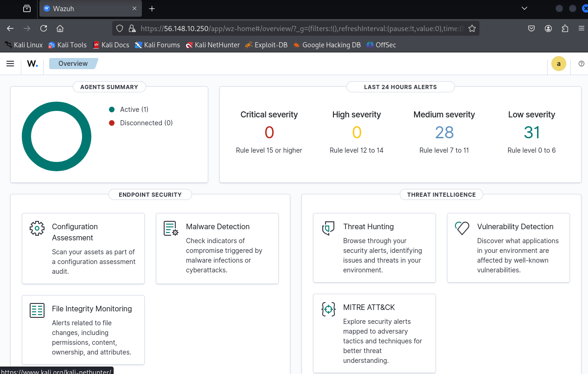This screenshot has height=374, width=588.
Task: Click the Configuration Assessment gear icon
Action: pyautogui.click(x=37, y=228)
